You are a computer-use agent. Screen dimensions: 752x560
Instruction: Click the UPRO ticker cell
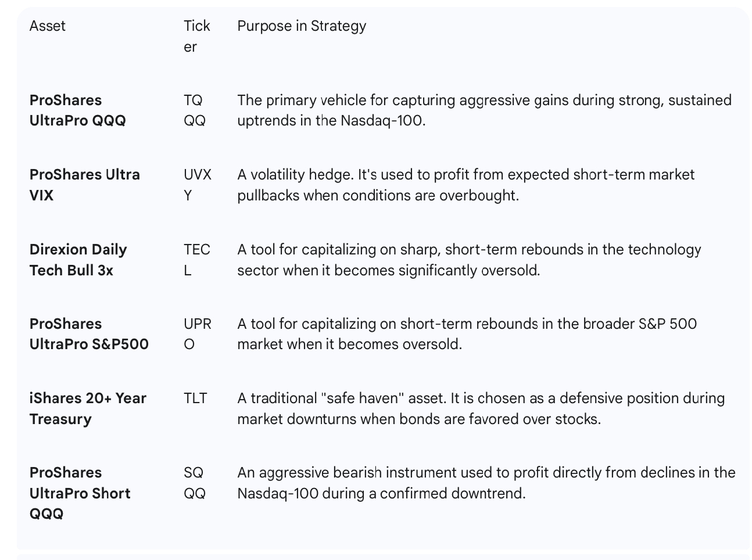click(x=198, y=334)
